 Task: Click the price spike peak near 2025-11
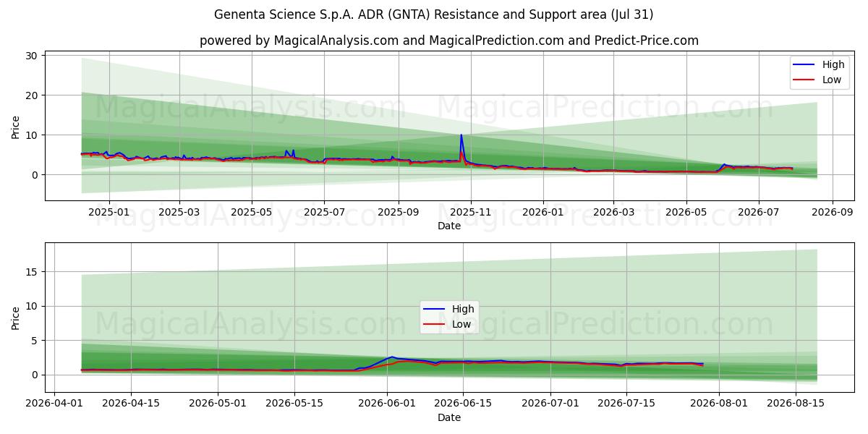point(461,135)
